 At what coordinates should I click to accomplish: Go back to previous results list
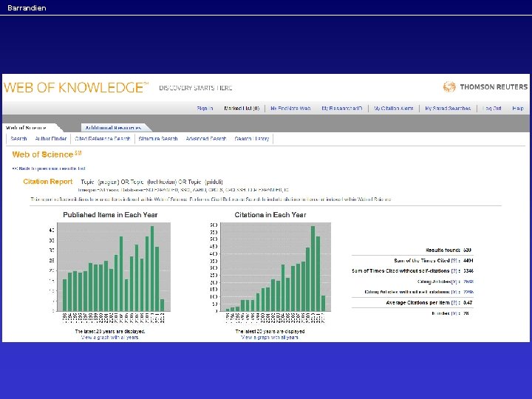(49, 168)
